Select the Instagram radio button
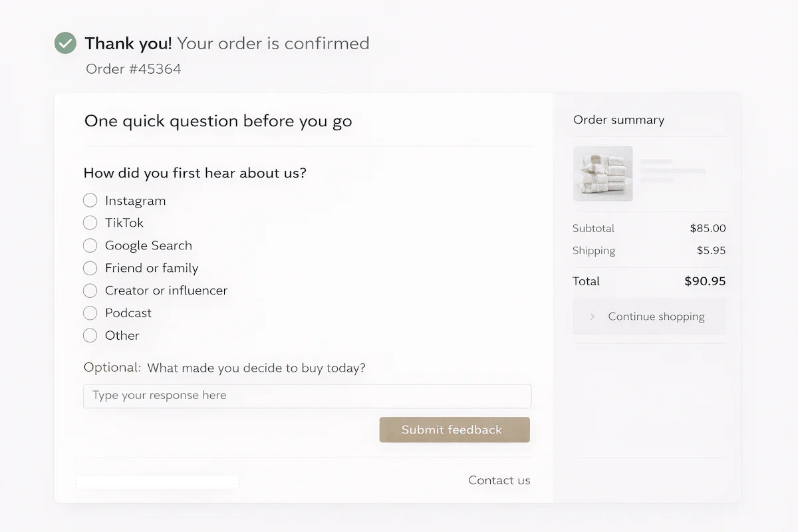798x532 pixels. point(90,200)
